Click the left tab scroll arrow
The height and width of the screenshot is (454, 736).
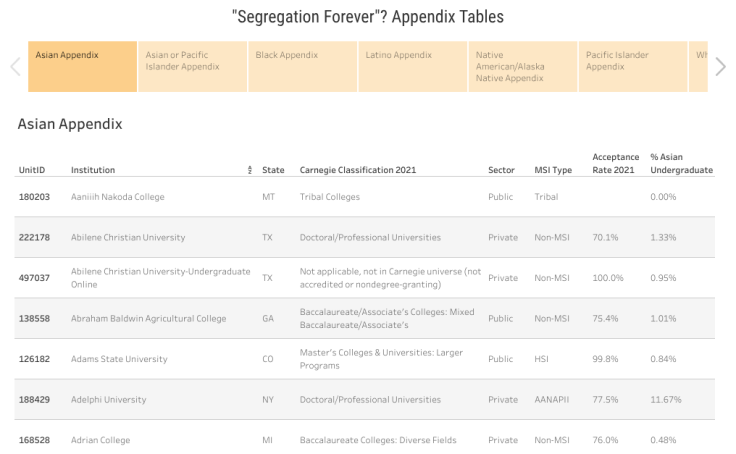click(x=15, y=67)
